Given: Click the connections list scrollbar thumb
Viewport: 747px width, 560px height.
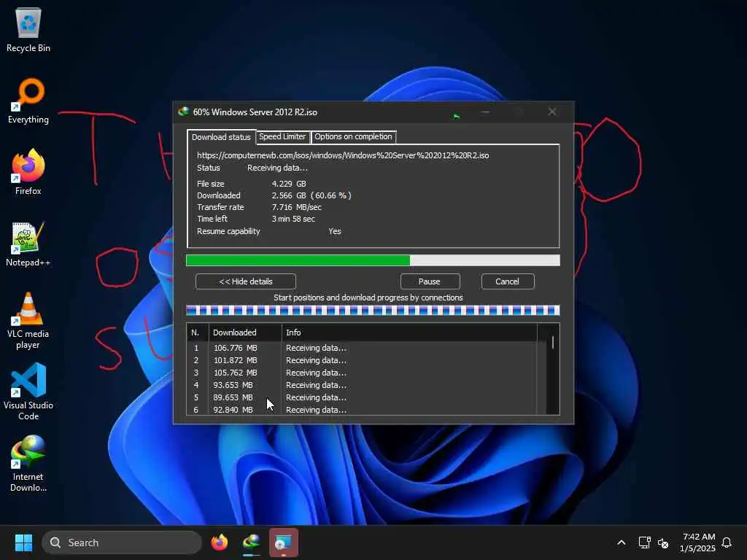Looking at the screenshot, I should click(x=553, y=343).
